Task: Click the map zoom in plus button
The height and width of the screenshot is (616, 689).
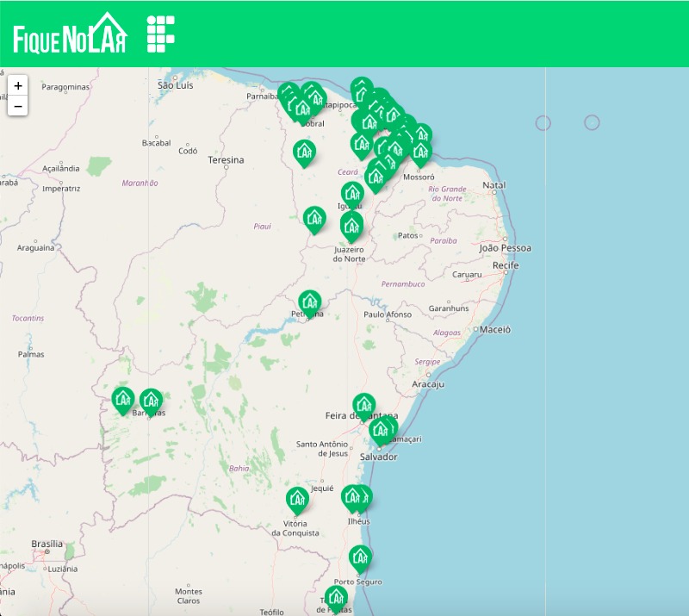Action: (x=18, y=86)
